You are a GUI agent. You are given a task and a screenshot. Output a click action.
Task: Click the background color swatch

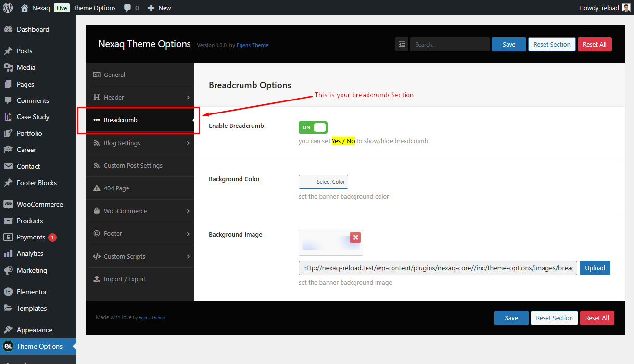coord(306,182)
